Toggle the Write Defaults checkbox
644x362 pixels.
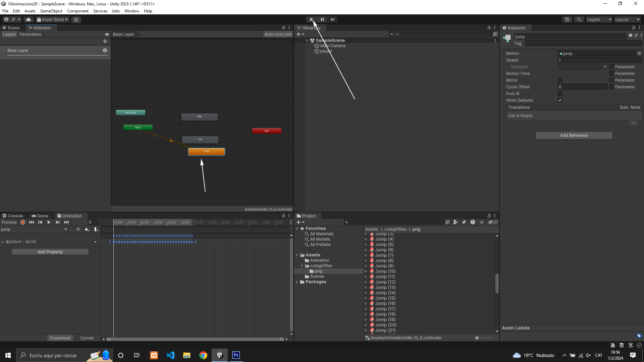pyautogui.click(x=560, y=100)
